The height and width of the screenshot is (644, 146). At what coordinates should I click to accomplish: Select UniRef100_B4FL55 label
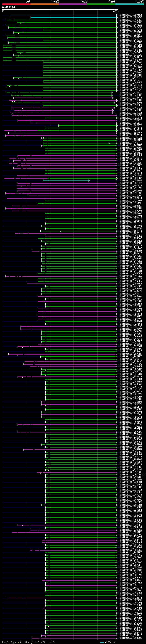[x=131, y=70]
